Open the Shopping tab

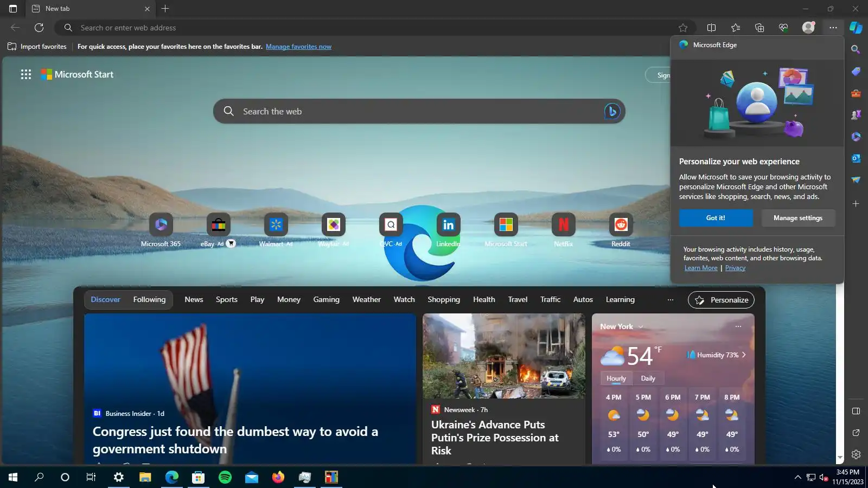tap(444, 299)
